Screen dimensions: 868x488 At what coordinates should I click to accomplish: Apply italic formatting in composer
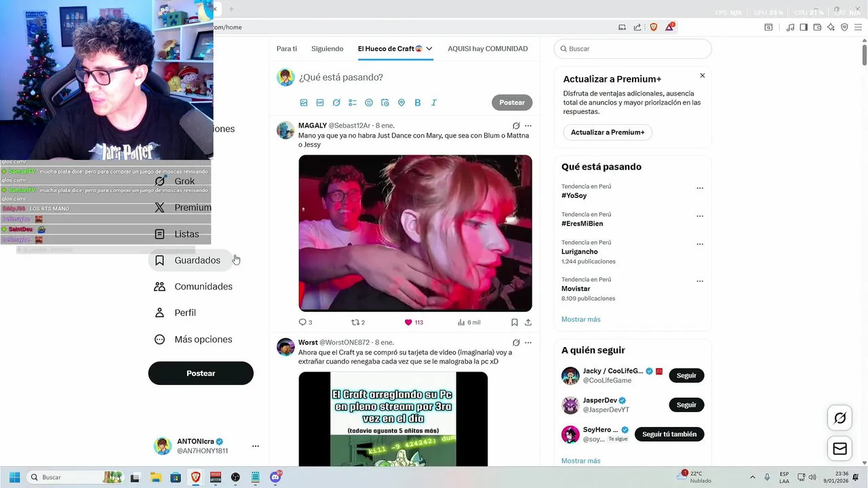pyautogui.click(x=434, y=102)
